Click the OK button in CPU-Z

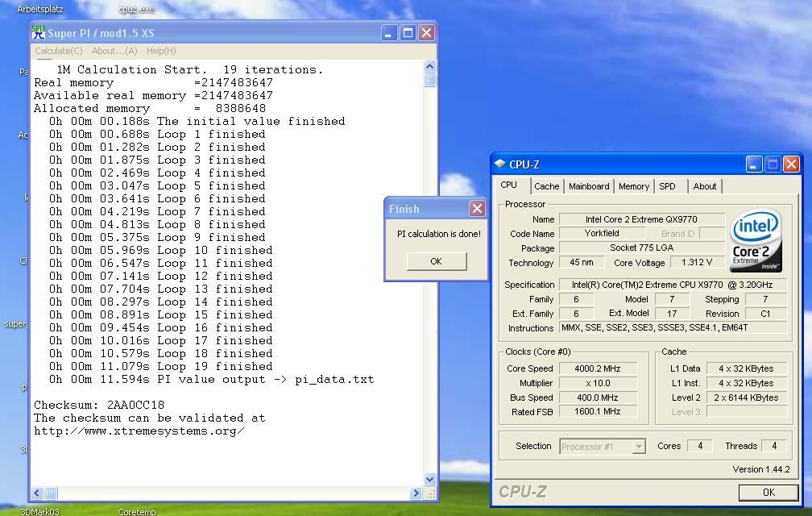click(x=768, y=492)
